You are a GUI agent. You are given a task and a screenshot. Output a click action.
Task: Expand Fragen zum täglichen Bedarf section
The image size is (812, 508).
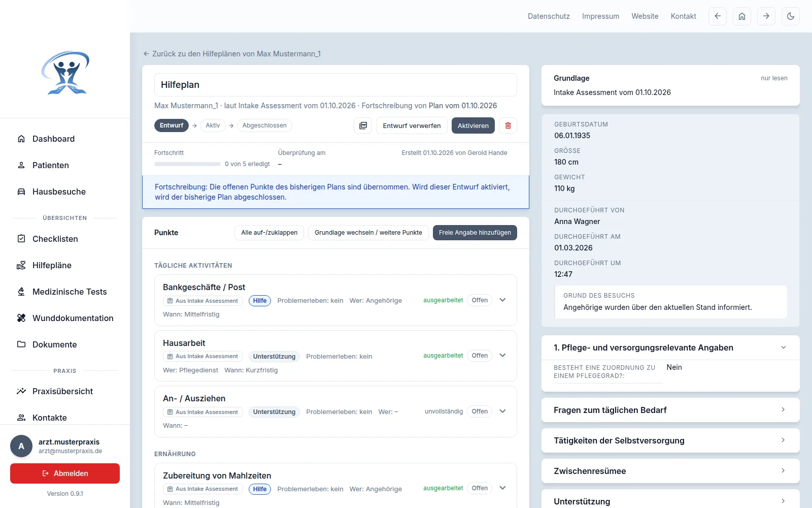pos(670,410)
